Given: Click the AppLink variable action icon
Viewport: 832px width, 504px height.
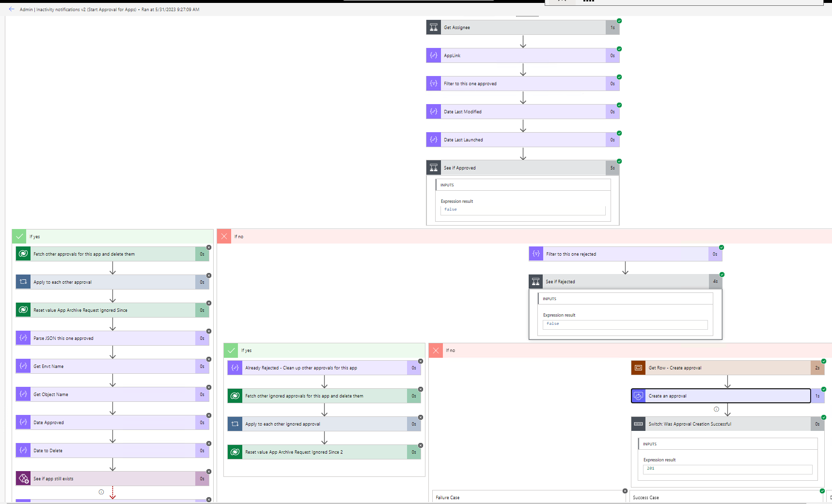Looking at the screenshot, I should 433,55.
